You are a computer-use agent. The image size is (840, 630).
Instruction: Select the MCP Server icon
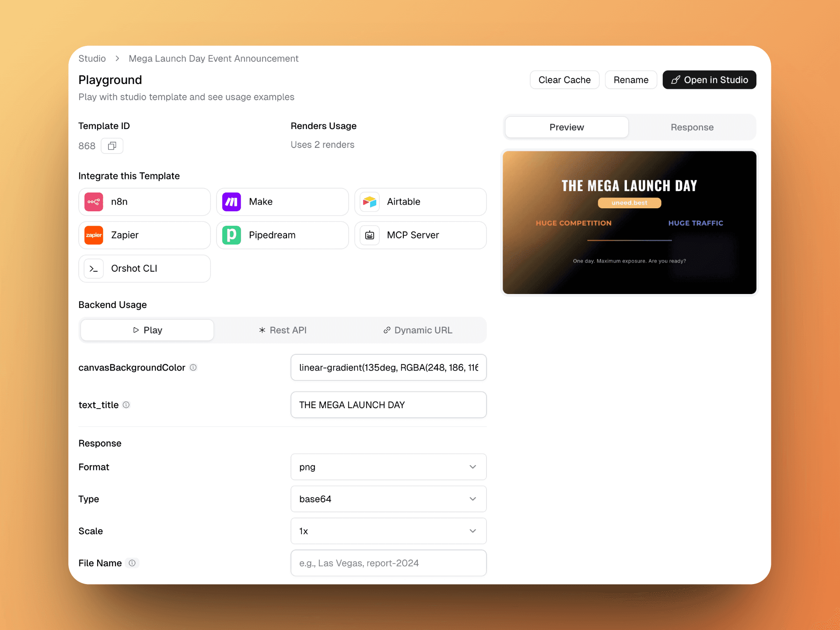pyautogui.click(x=370, y=235)
